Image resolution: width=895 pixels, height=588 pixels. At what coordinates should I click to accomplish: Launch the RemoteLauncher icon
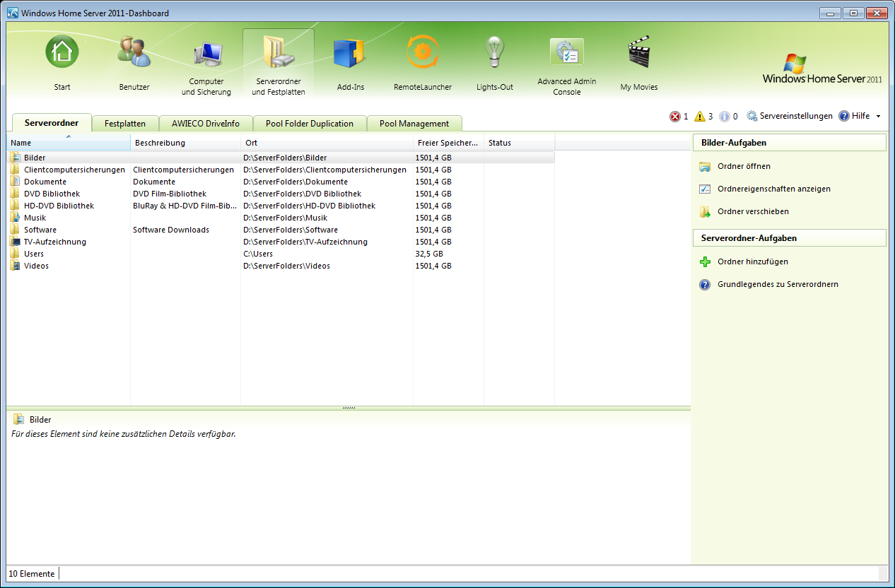tap(423, 52)
